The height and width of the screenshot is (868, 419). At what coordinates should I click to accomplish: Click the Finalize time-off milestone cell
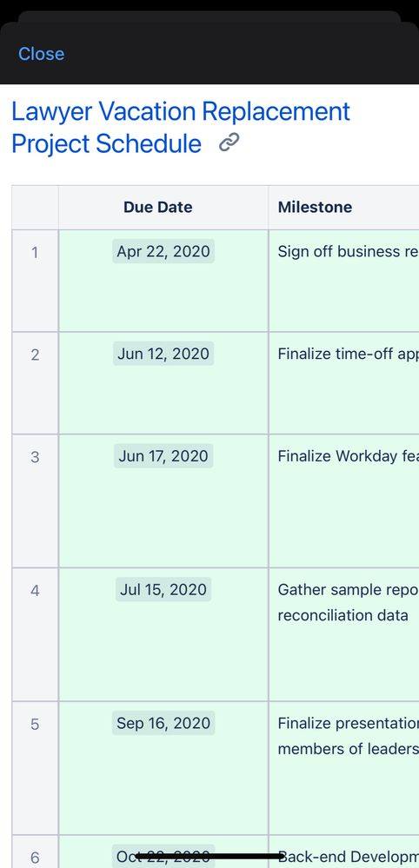pyautogui.click(x=343, y=383)
